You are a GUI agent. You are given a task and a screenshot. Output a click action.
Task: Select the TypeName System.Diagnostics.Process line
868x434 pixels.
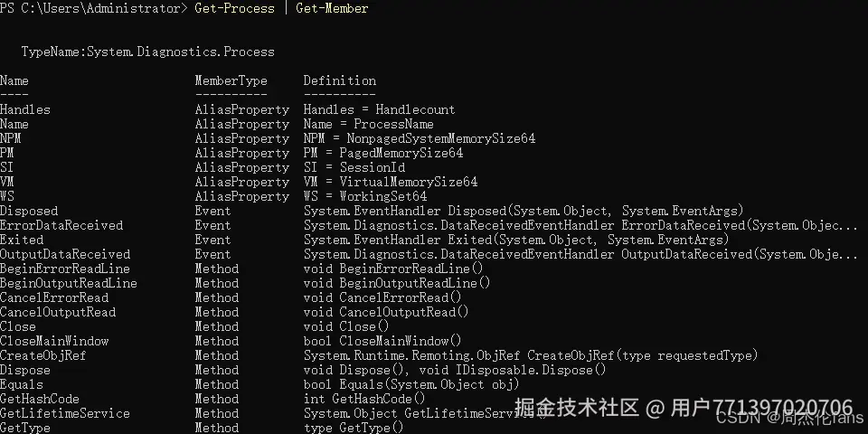147,52
